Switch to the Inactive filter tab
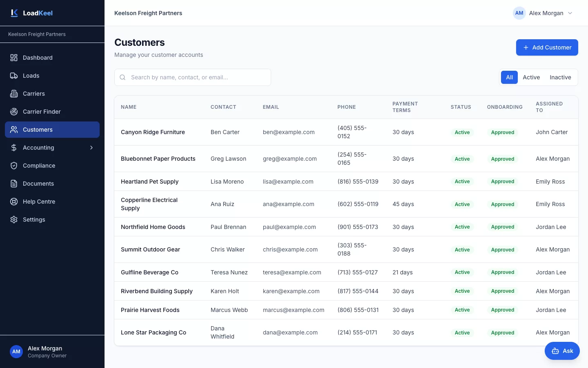Screen dimensions: 588x368 (560, 77)
